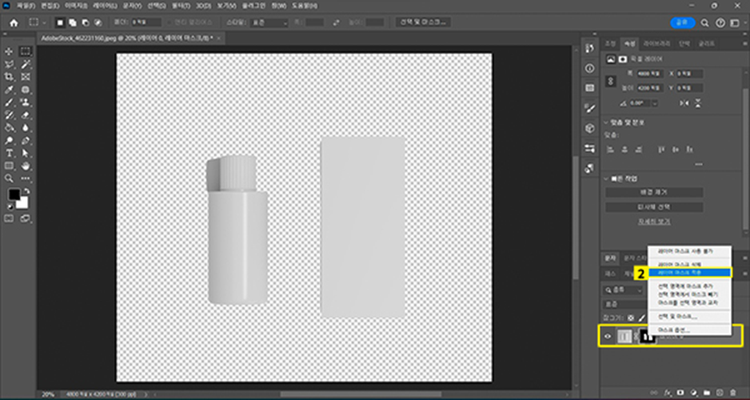Open the search magnifier at top right

point(705,22)
